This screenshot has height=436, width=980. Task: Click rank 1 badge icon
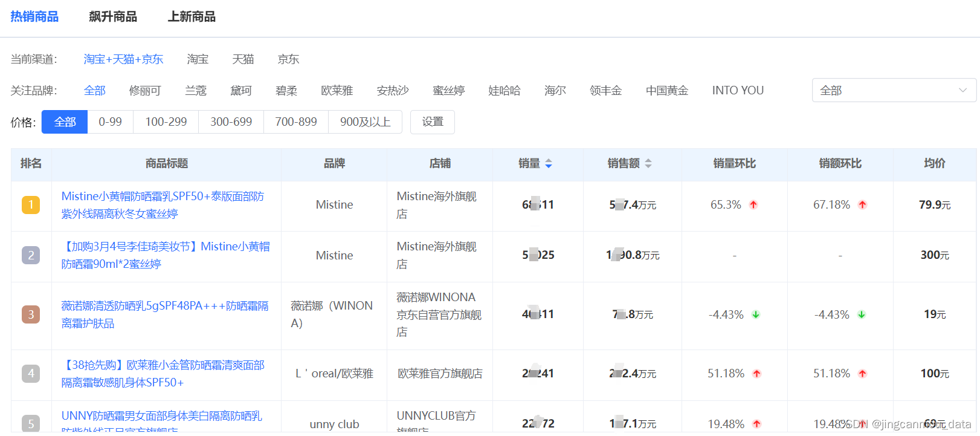point(31,205)
